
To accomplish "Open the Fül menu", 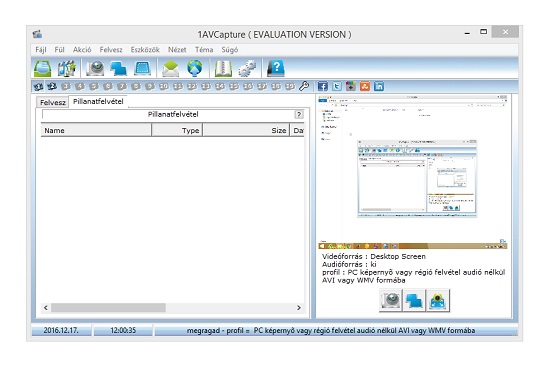I will [x=59, y=50].
